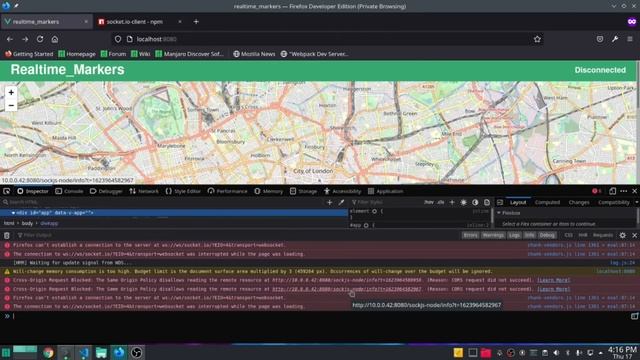Click the Filter Styles input field

pos(386,202)
